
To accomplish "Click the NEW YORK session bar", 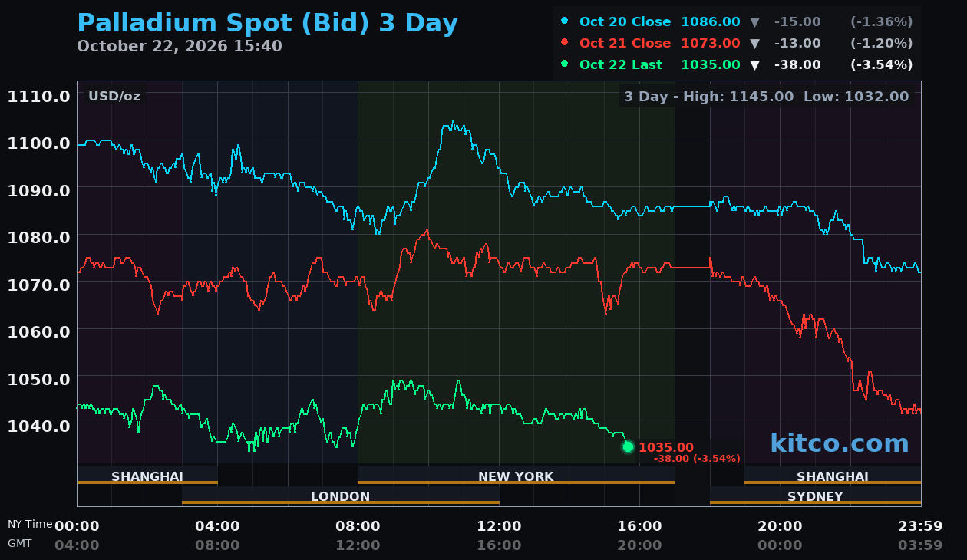I will pos(517,476).
